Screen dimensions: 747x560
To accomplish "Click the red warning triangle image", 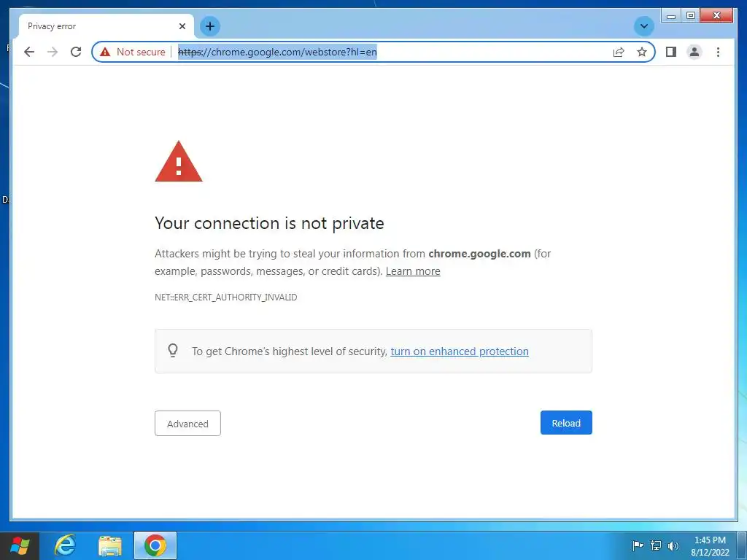I will 179,162.
